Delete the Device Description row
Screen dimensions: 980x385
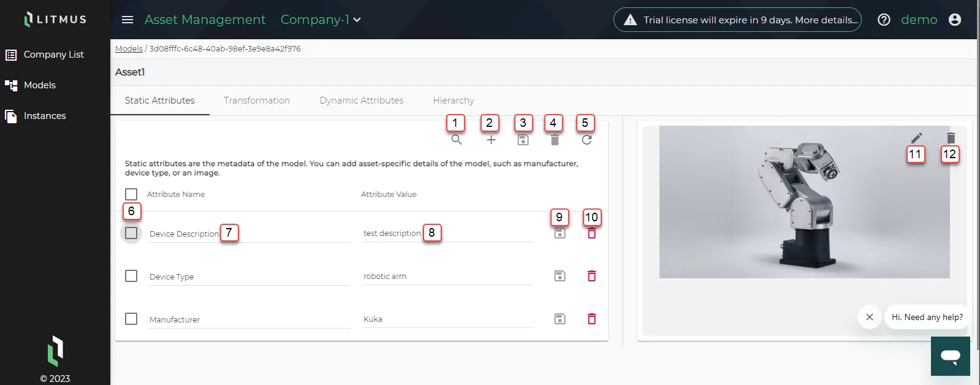pyautogui.click(x=591, y=233)
